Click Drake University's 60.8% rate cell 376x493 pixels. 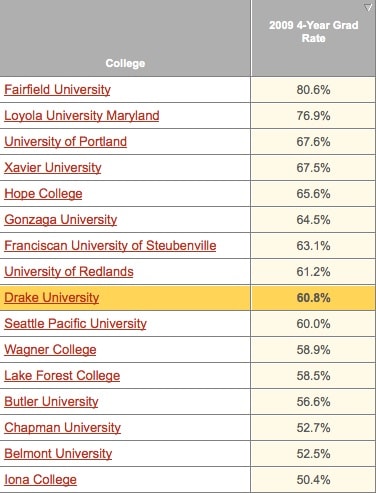(x=313, y=298)
